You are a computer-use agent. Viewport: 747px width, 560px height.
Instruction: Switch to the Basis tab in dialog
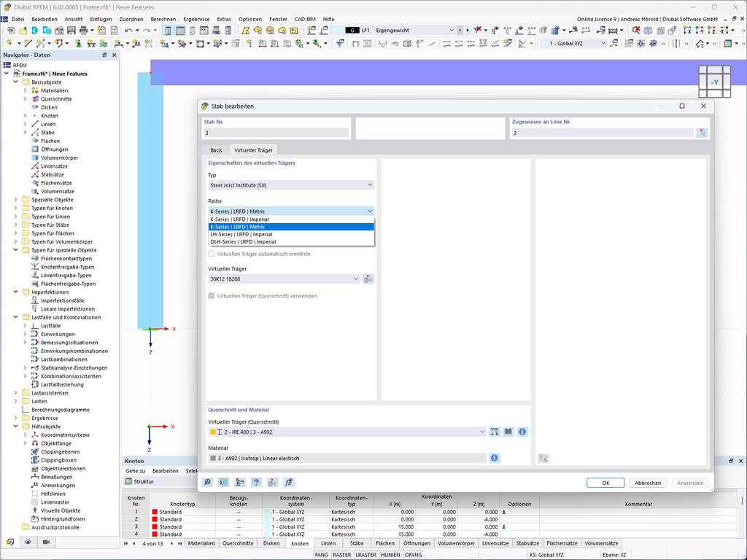pos(216,150)
